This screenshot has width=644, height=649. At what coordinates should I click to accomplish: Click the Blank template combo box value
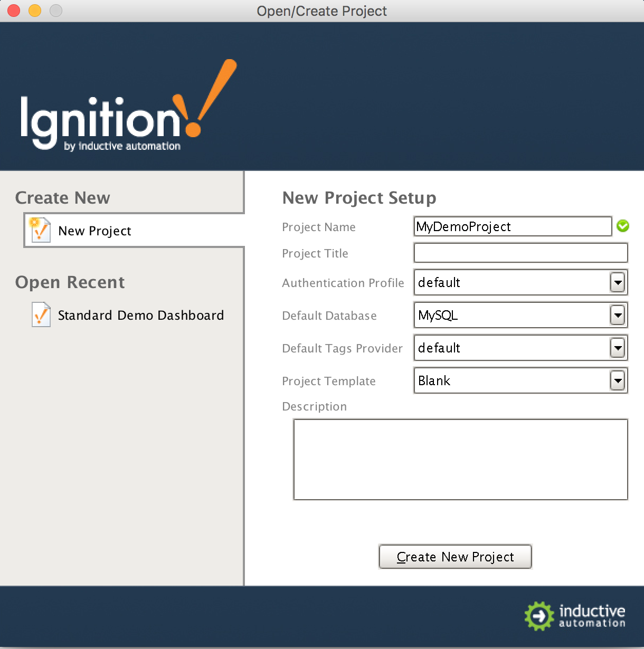434,381
